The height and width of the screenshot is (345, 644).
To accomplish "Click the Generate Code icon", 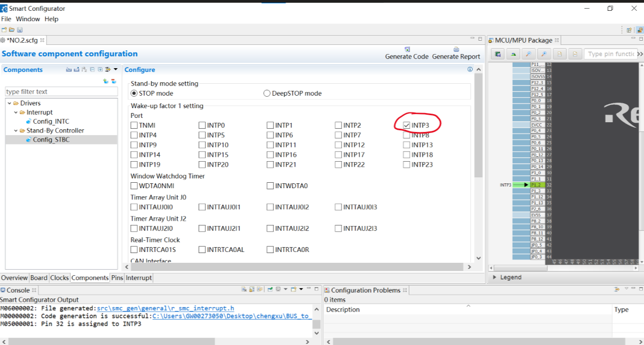I will tap(407, 49).
